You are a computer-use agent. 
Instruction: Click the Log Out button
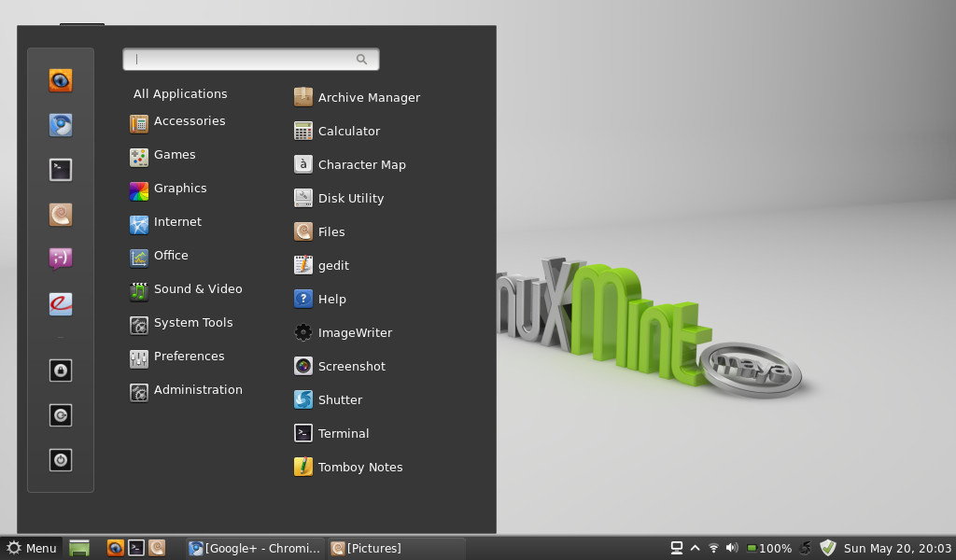60,415
